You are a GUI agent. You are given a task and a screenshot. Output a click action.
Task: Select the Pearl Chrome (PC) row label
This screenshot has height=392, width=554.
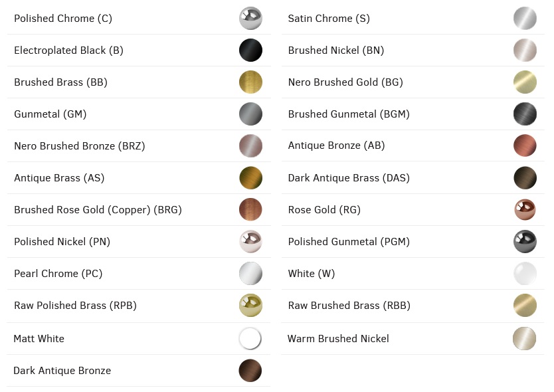tap(58, 274)
